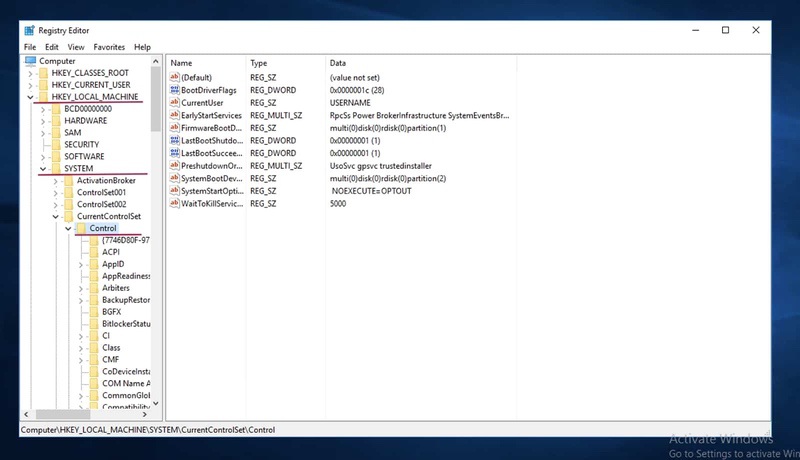The height and width of the screenshot is (460, 800).
Task: Click the SYSTEM folder icon
Action: 56,168
